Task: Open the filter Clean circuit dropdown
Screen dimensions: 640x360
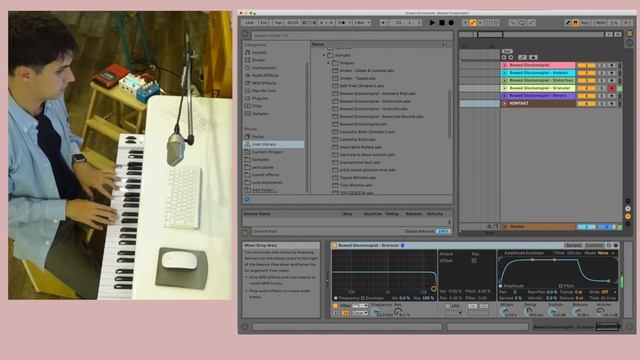Action: (x=360, y=313)
